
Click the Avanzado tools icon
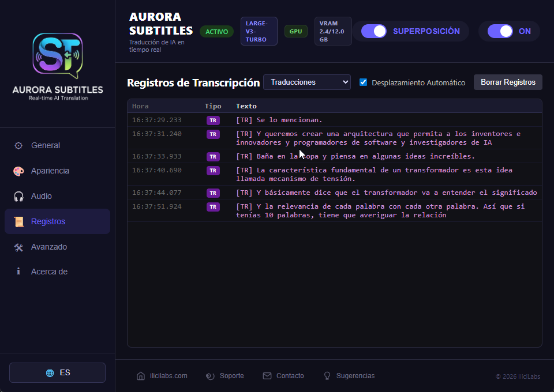pyautogui.click(x=18, y=247)
